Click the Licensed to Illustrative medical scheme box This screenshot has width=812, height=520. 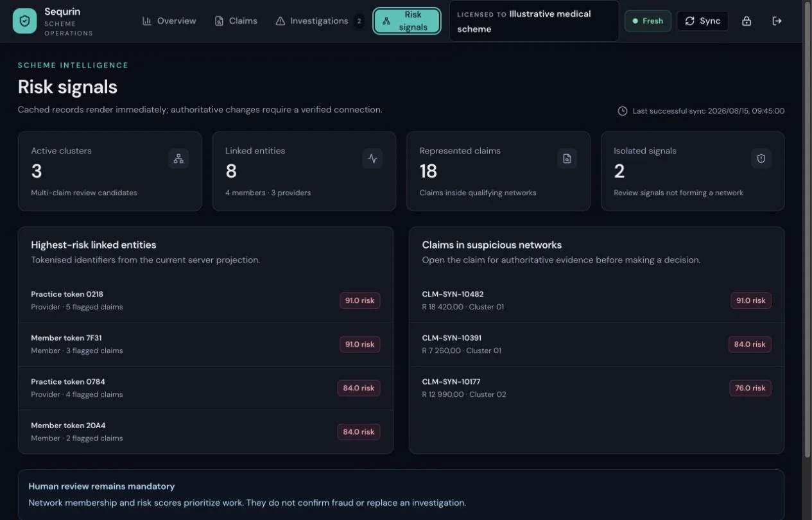click(x=534, y=21)
